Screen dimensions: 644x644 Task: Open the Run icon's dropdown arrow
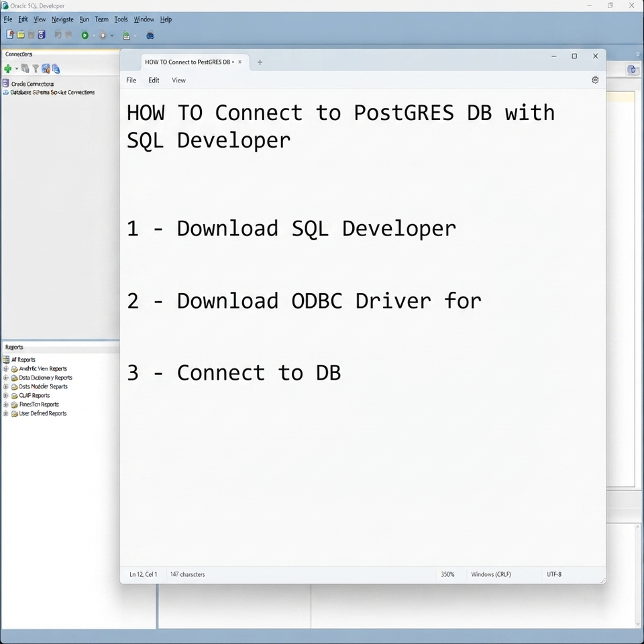94,36
